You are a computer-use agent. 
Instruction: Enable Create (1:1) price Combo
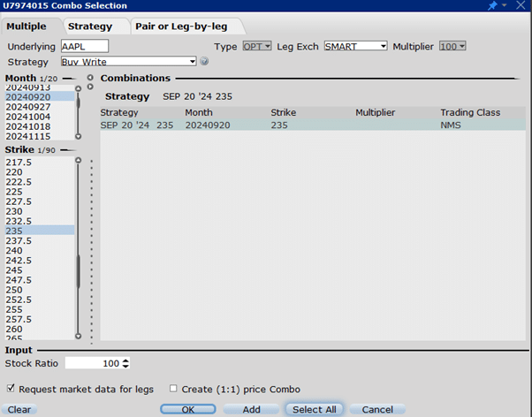[173, 388]
